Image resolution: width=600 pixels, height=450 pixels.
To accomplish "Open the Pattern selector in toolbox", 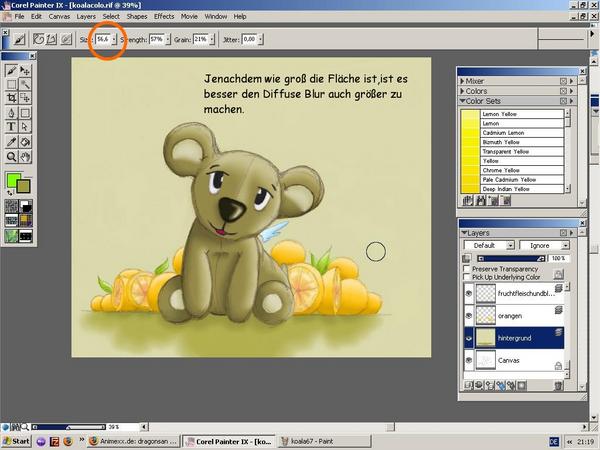I will click(x=11, y=220).
